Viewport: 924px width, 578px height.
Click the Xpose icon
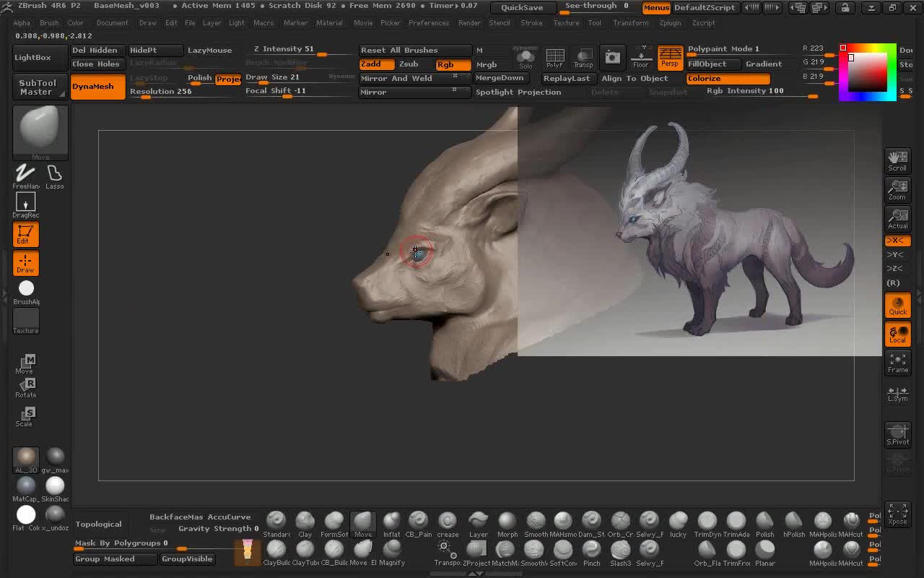(x=897, y=514)
